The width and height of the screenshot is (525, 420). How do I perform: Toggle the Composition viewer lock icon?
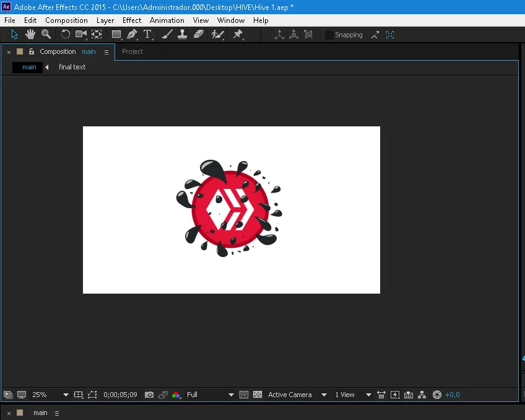tap(32, 51)
